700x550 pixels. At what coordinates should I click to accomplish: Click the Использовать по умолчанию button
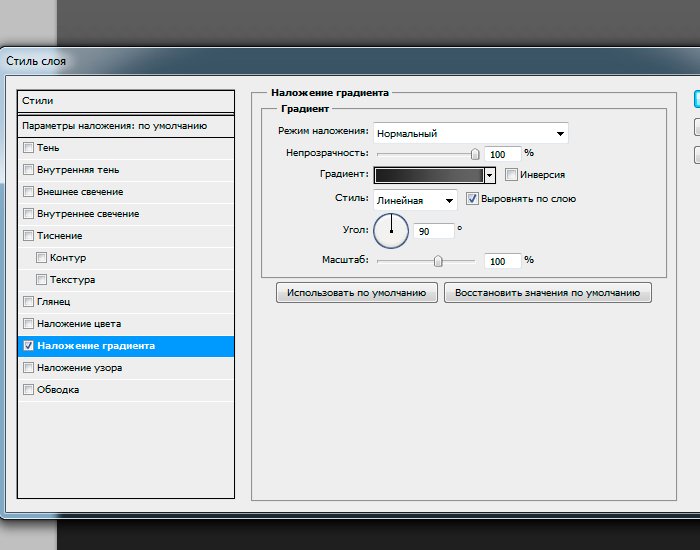[x=357, y=293]
